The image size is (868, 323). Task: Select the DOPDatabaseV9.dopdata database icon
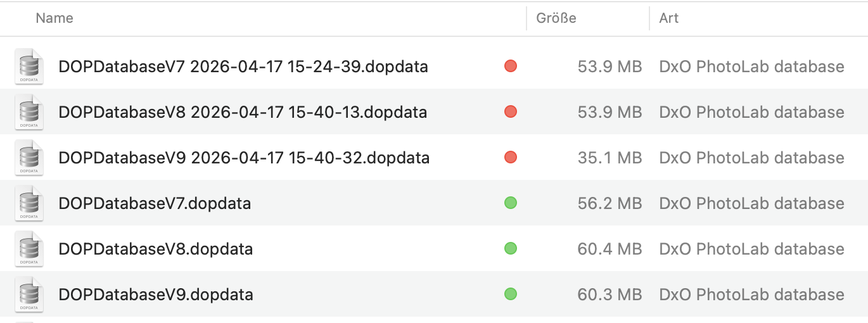(x=29, y=294)
